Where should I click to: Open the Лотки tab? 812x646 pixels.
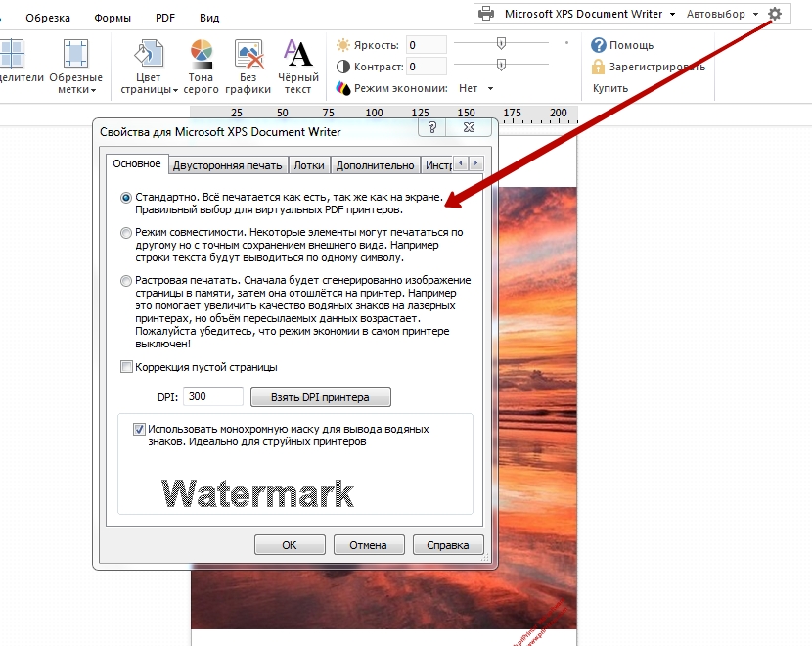309,165
